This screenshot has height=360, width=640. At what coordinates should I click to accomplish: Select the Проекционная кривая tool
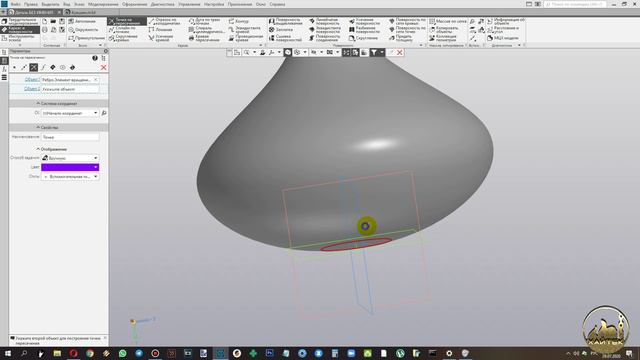tap(246, 38)
